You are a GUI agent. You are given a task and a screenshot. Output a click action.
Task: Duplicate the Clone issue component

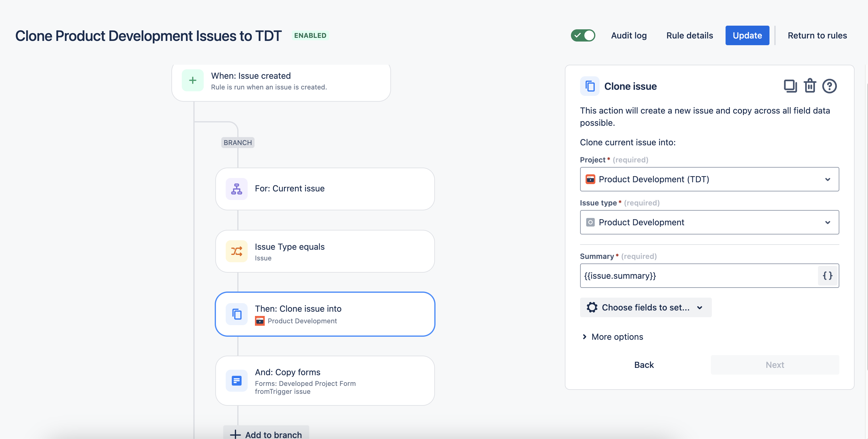[790, 86]
